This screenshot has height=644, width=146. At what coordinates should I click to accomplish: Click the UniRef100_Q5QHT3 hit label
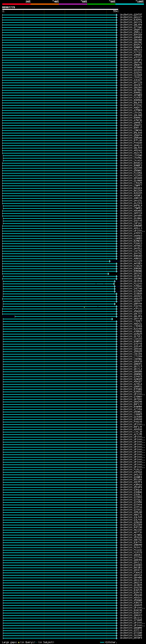point(131,30)
